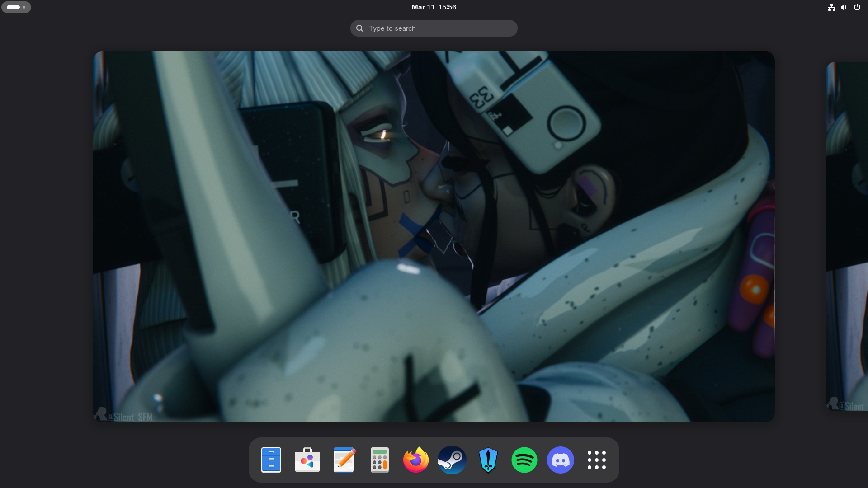The height and width of the screenshot is (488, 868).
Task: Click the small workspace dot indicator
Action: [24, 7]
